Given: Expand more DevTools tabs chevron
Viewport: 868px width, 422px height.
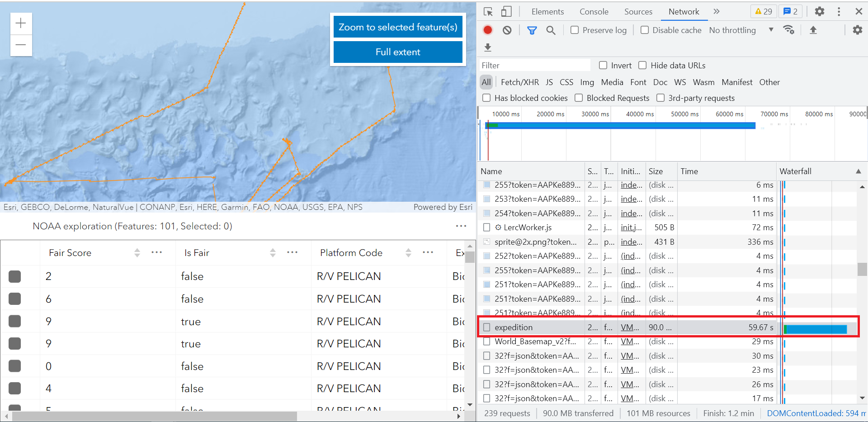Looking at the screenshot, I should click(x=716, y=12).
